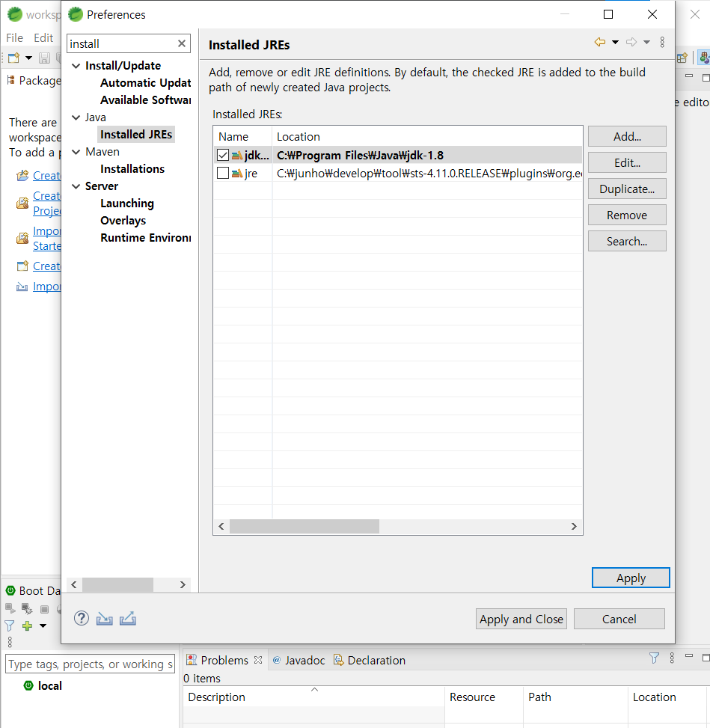The width and height of the screenshot is (710, 728).
Task: Click the import preferences icon
Action: (105, 619)
